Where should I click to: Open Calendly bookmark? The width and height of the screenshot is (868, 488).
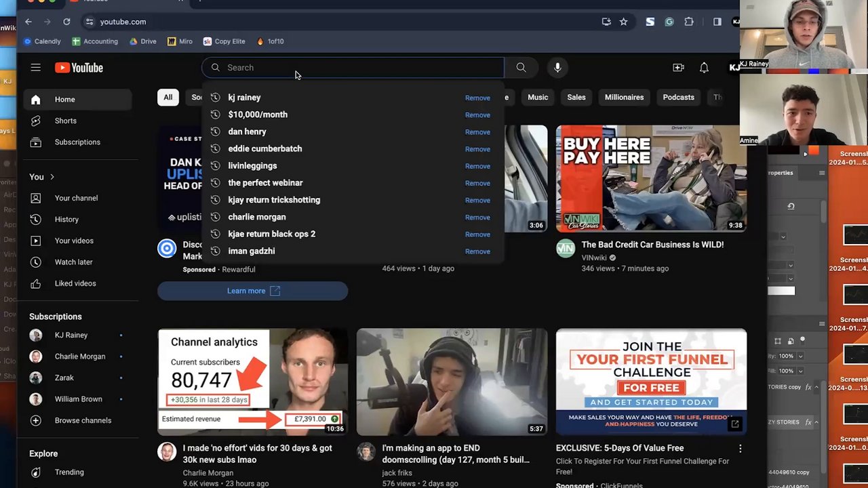42,41
